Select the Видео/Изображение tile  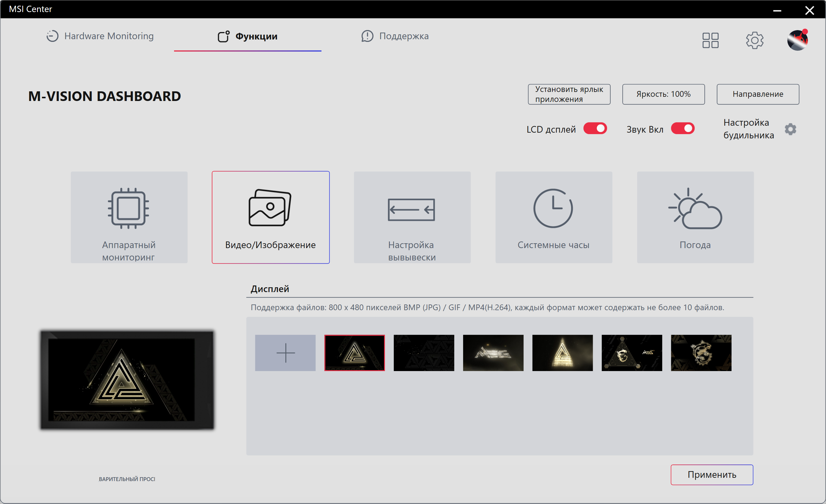coord(271,217)
